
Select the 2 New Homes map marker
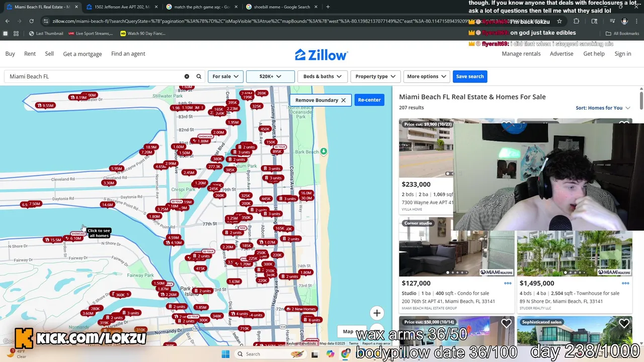301,309
